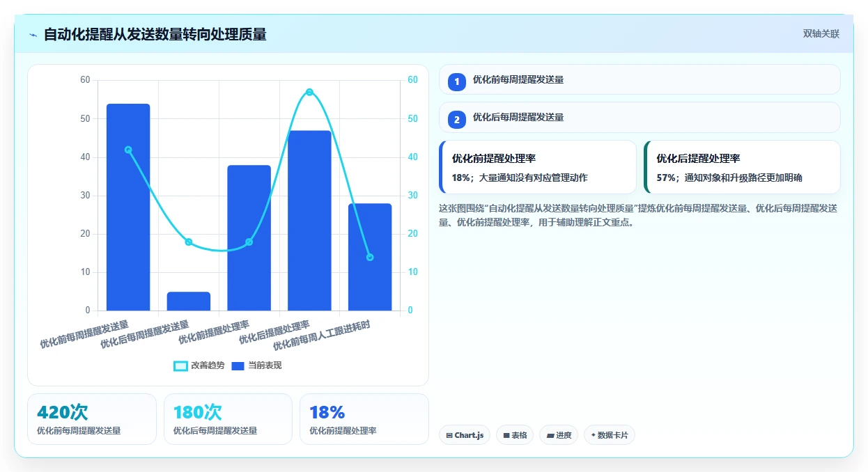Open list item 优化后每周提醒发送量
Image resolution: width=868 pixels, height=472 pixels.
click(640, 118)
